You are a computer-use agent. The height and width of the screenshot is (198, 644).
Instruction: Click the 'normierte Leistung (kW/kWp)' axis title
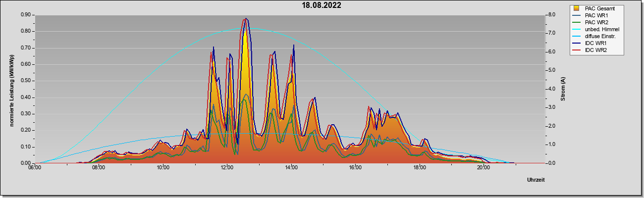click(x=11, y=90)
